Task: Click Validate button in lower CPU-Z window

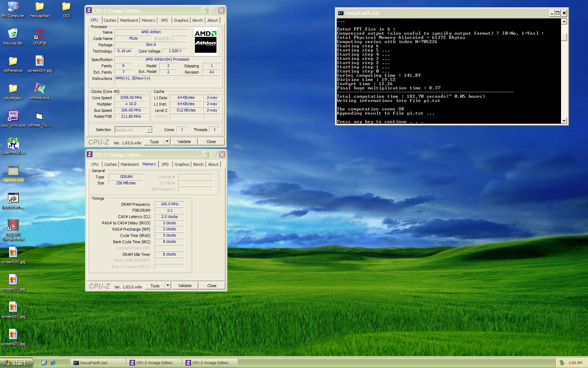Action: [185, 286]
